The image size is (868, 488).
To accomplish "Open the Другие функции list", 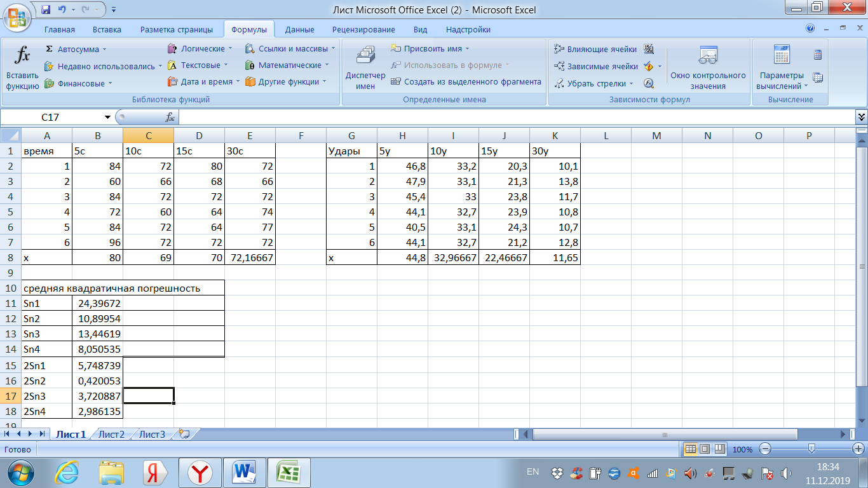I will [285, 81].
